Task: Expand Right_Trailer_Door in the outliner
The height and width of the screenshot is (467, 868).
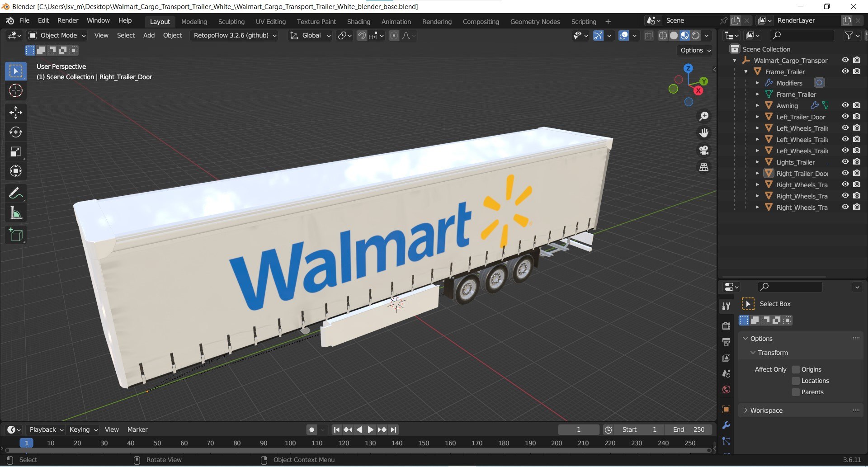Action: point(757,173)
